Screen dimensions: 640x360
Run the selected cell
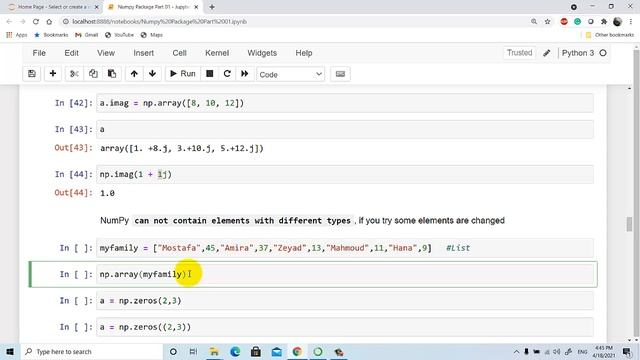tap(183, 74)
